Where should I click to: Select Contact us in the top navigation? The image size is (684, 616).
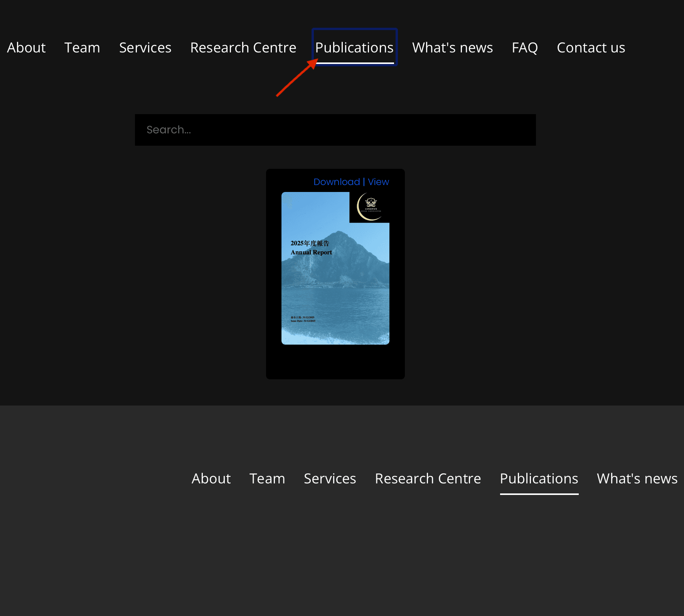click(591, 48)
